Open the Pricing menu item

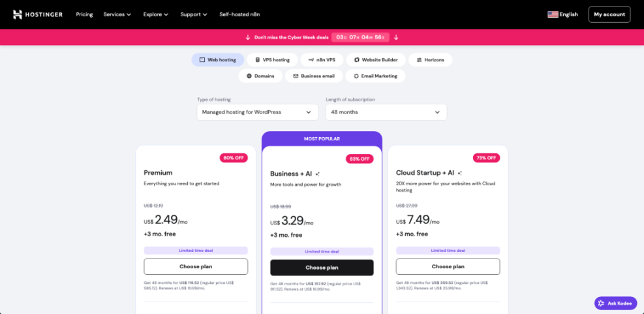tap(84, 14)
